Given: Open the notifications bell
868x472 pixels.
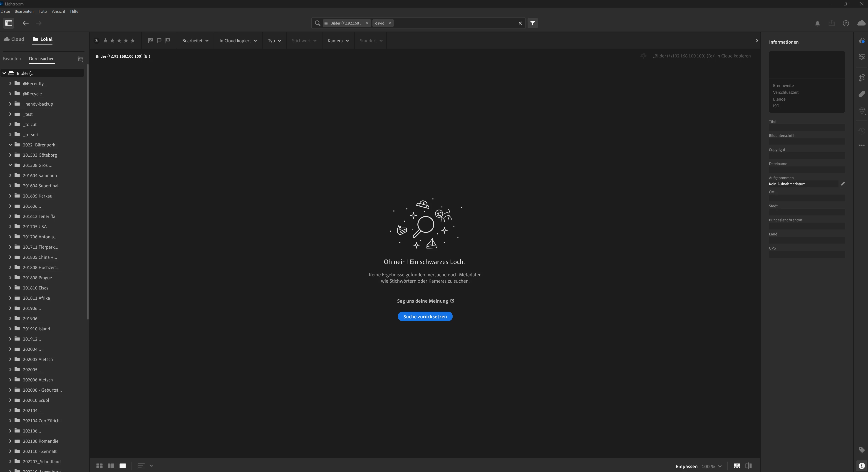Looking at the screenshot, I should (x=817, y=24).
